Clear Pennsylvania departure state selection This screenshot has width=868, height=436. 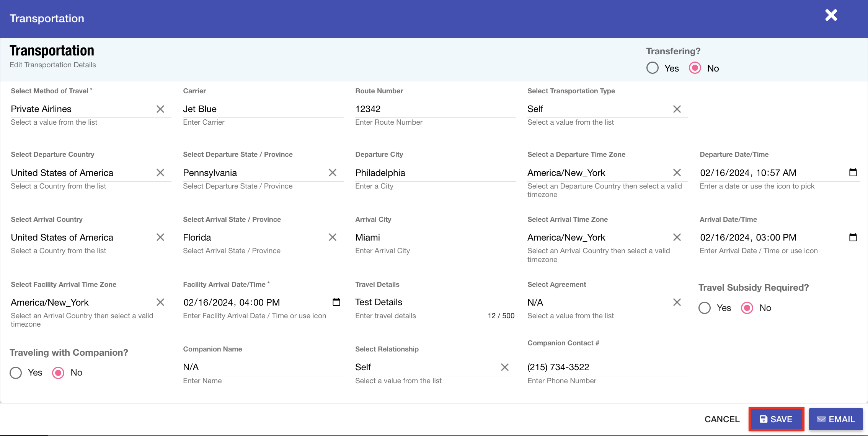[333, 173]
